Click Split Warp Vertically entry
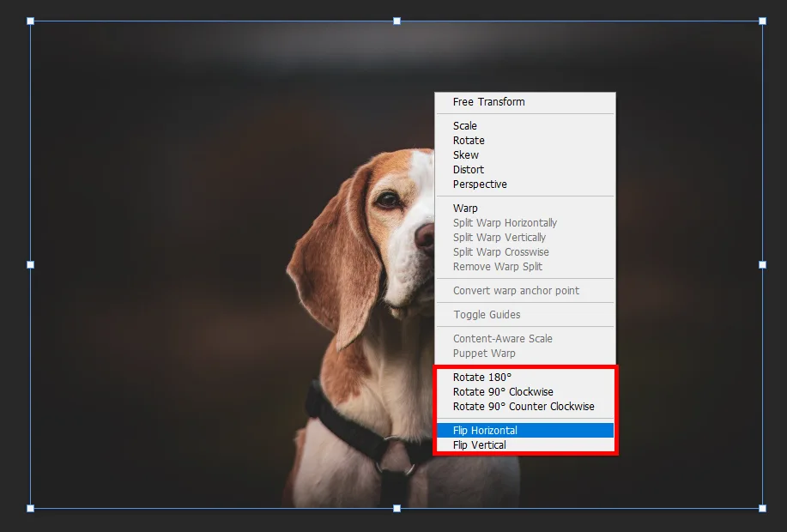Viewport: 787px width, 532px height. (525, 238)
